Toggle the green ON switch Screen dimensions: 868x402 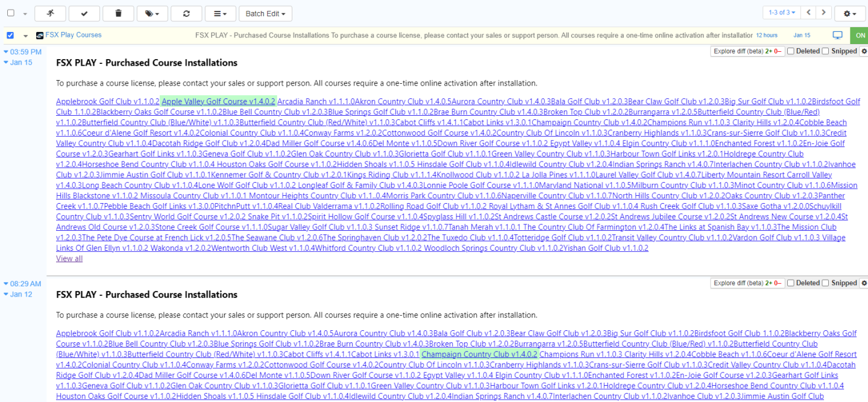pyautogui.click(x=859, y=36)
